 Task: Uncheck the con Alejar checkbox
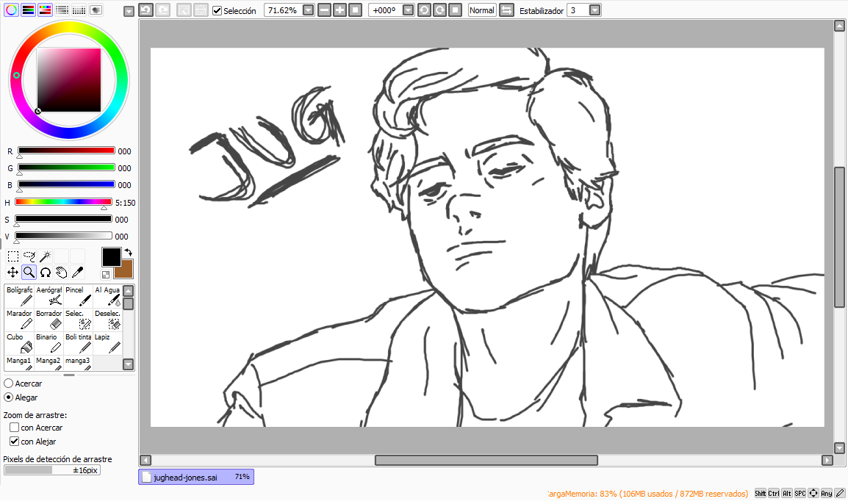(15, 442)
